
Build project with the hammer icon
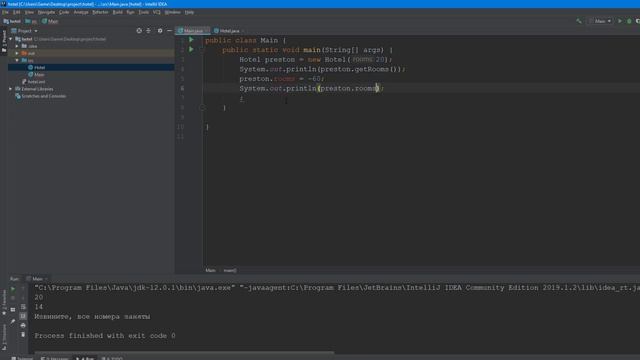click(579, 21)
